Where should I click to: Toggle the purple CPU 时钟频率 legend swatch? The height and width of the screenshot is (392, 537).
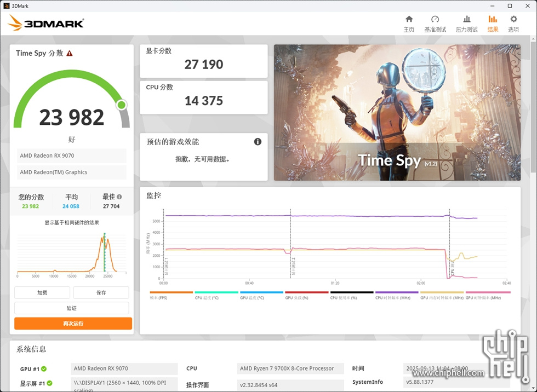[x=397, y=292]
